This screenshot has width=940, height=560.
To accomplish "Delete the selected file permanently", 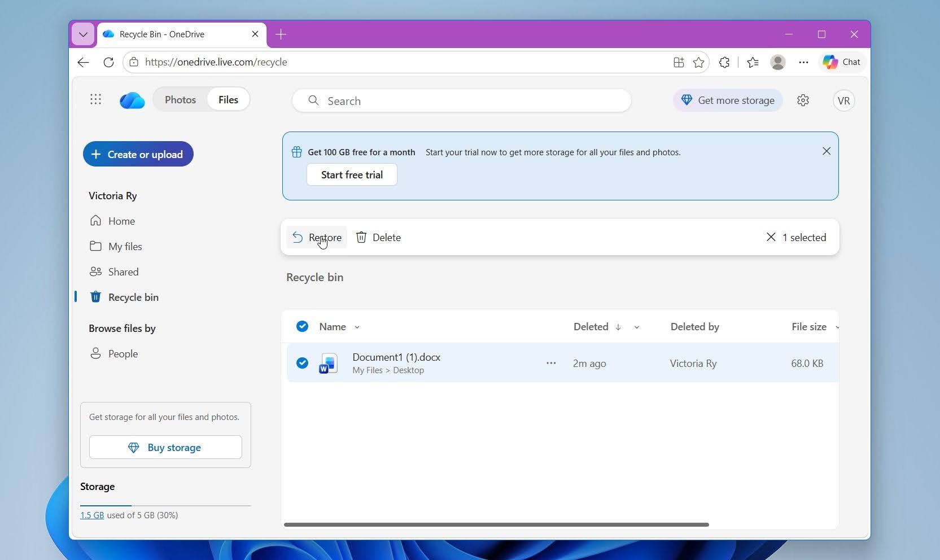I will (378, 237).
